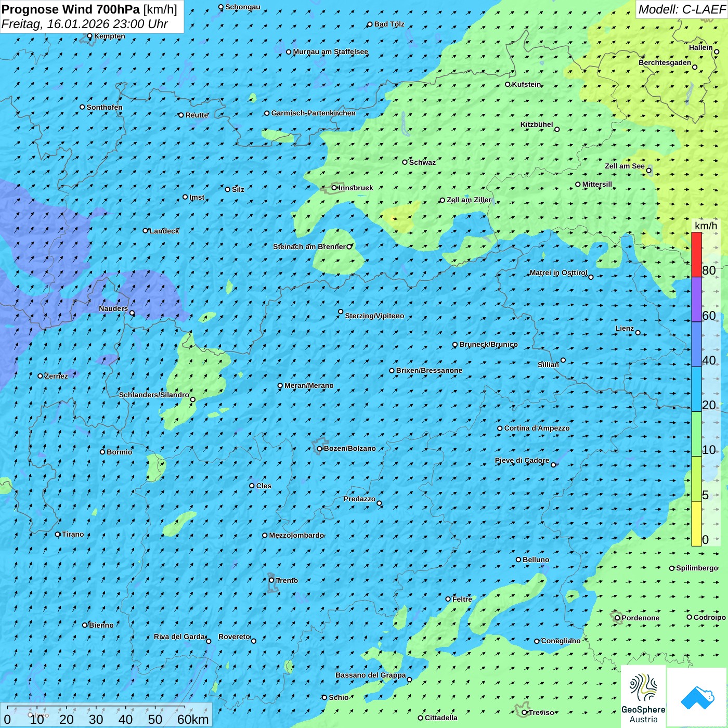This screenshot has width=728, height=728.
Task: Select the Cortina d'Ampezzo marker
Action: [500, 428]
